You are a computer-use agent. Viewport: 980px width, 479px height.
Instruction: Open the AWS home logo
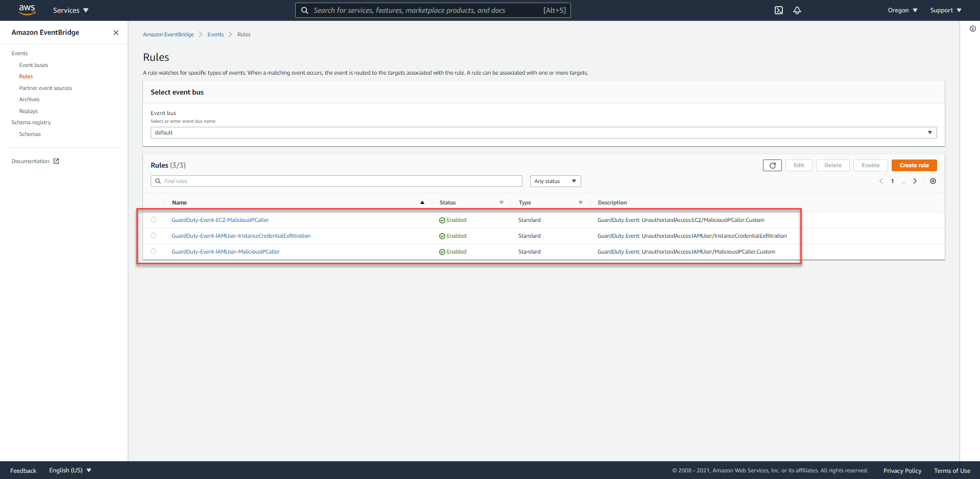pos(27,9)
